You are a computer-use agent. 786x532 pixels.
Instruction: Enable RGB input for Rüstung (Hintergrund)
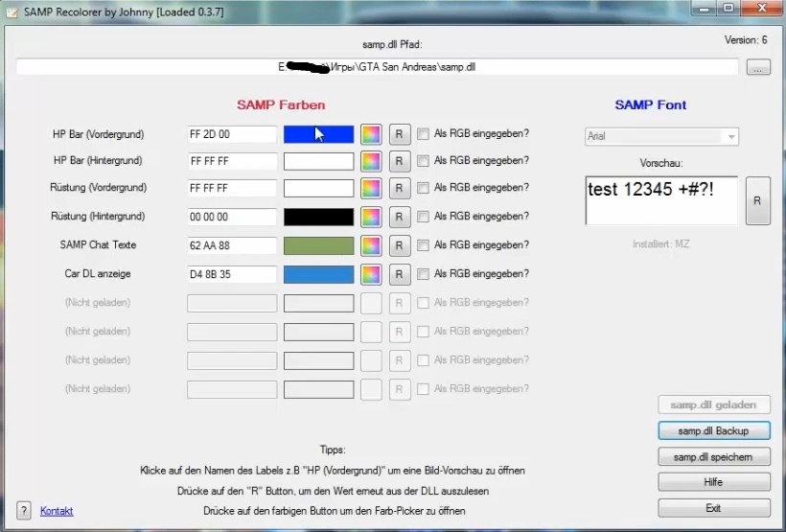pyautogui.click(x=423, y=217)
